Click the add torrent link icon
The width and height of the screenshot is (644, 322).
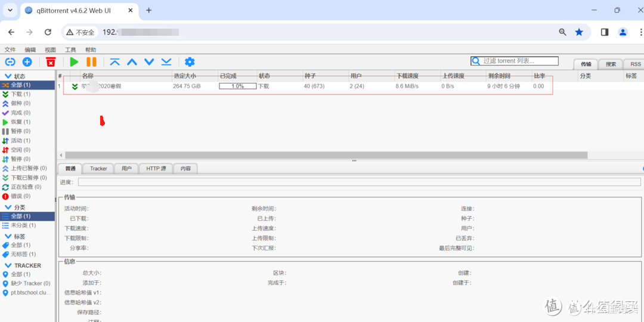pos(10,62)
